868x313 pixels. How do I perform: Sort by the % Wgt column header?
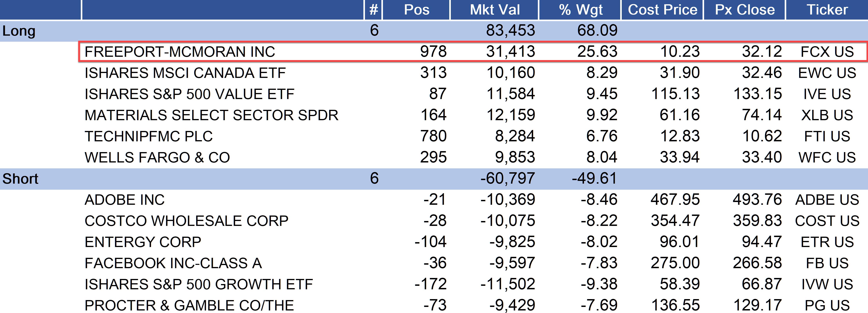pyautogui.click(x=580, y=10)
